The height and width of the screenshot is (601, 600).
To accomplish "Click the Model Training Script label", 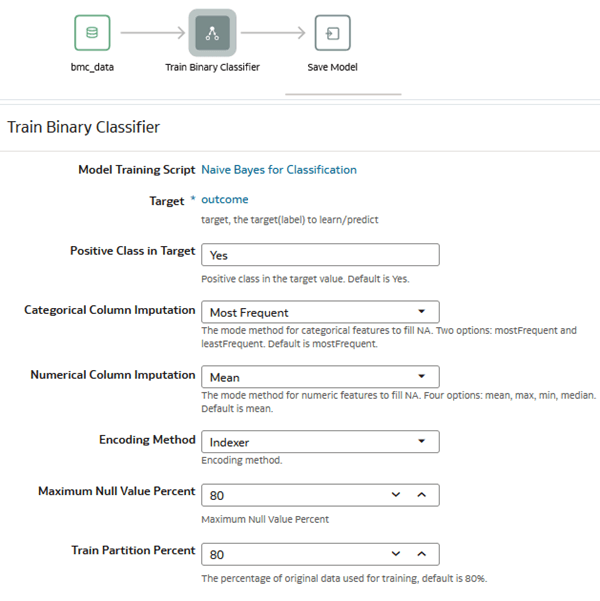I will pos(137,170).
